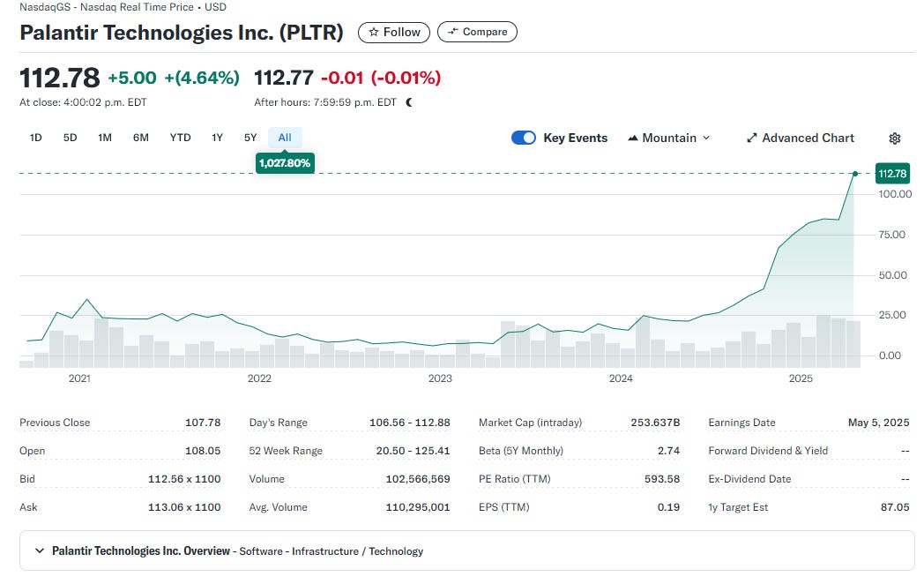Open the Mountain chart type dropdown
Viewport: 924px width, 584px height.
coord(669,138)
